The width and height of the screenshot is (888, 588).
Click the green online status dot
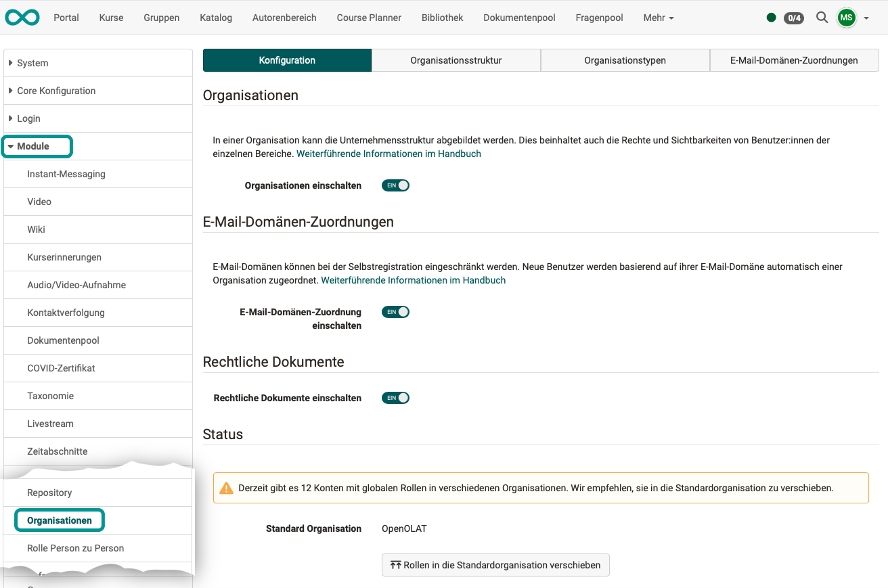pos(771,18)
